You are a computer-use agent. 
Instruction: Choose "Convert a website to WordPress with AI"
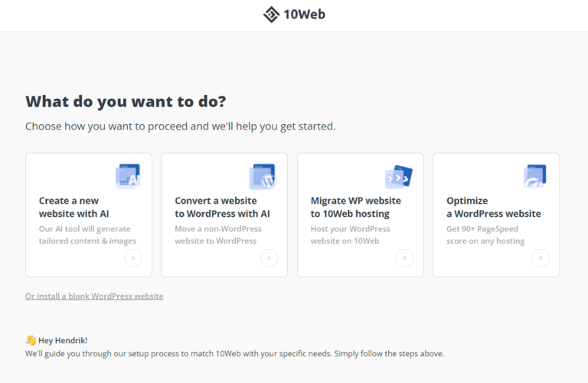[222, 207]
